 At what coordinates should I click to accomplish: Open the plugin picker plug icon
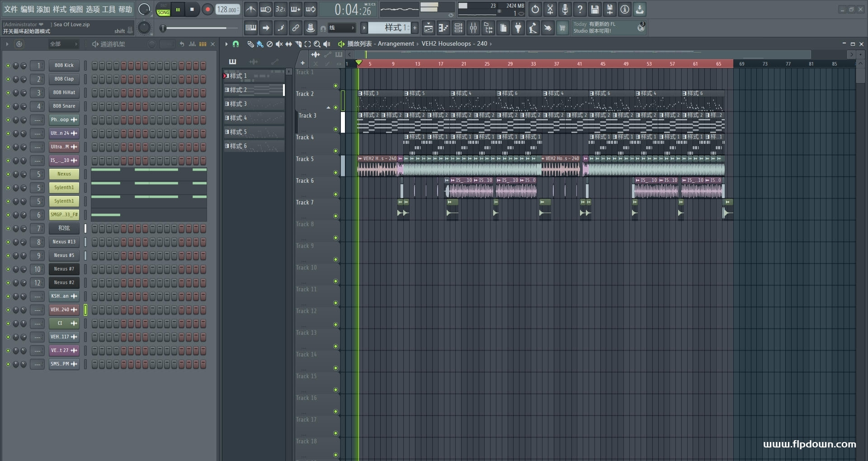(x=518, y=28)
